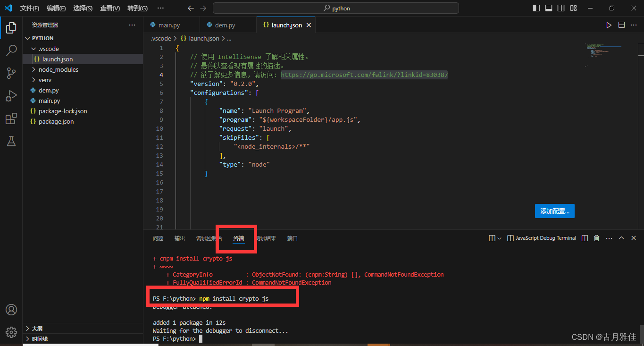This screenshot has width=644, height=346.
Task: Open the Manage settings gear
Action: pyautogui.click(x=11, y=332)
